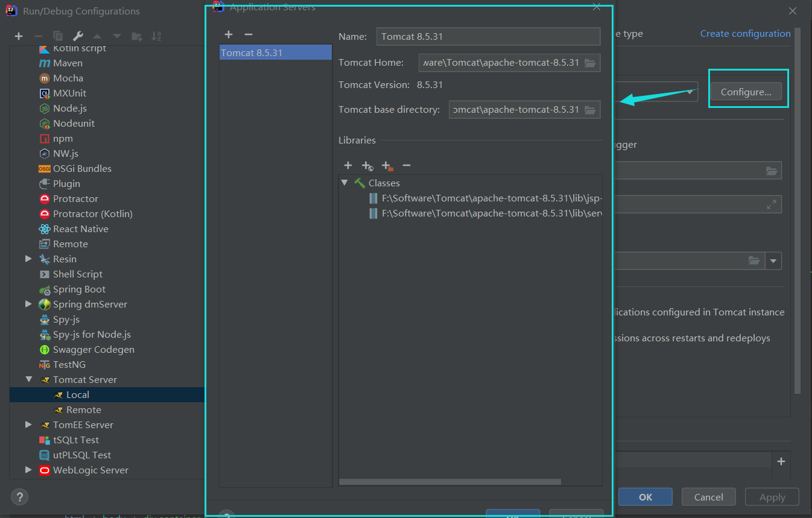Select Protractor (Kotlin) template
The height and width of the screenshot is (518, 812).
point(92,213)
